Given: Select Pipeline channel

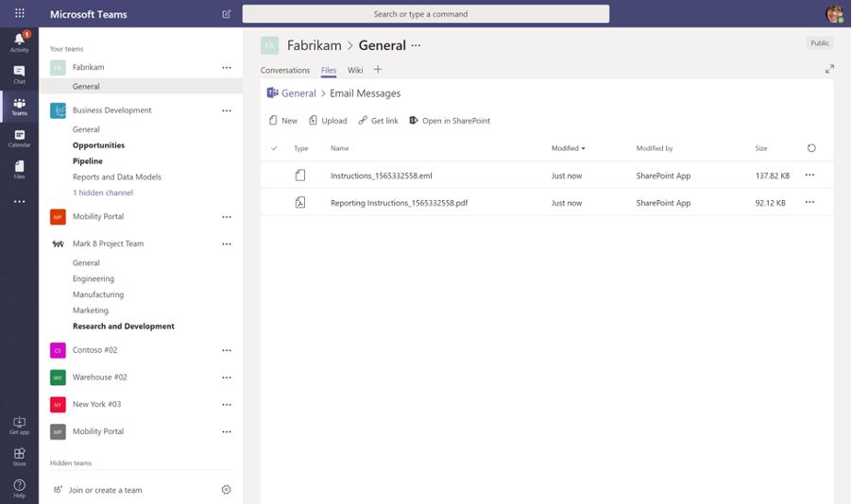Looking at the screenshot, I should [x=88, y=160].
